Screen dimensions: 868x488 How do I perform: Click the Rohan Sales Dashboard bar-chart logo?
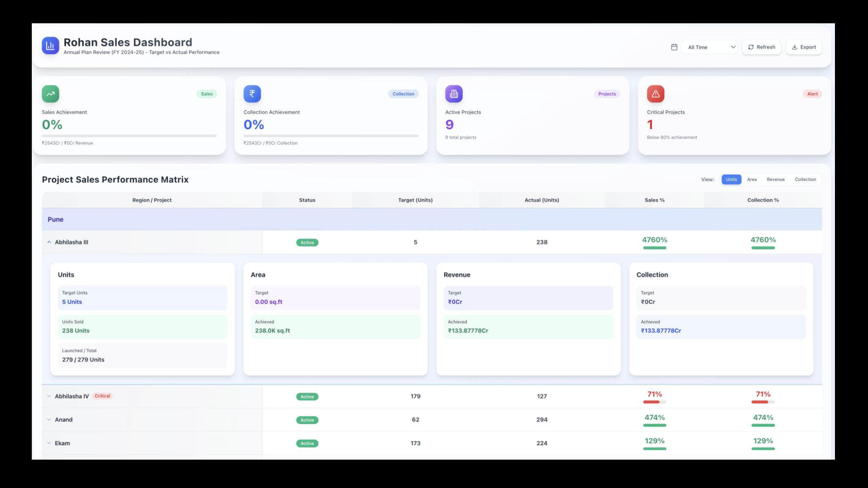click(50, 46)
